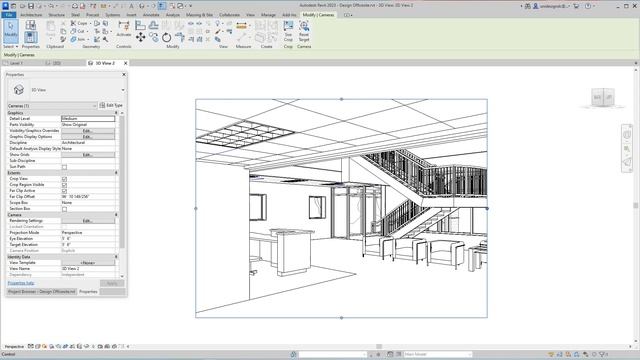The height and width of the screenshot is (360, 640).
Task: Open the 3D View type selector dropdown
Action: tap(123, 90)
